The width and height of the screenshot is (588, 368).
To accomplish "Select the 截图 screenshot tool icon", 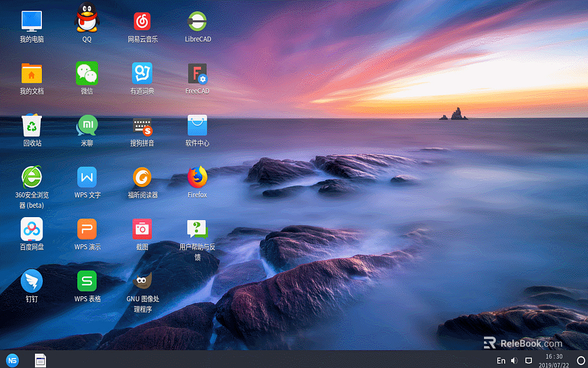I will click(x=142, y=229).
